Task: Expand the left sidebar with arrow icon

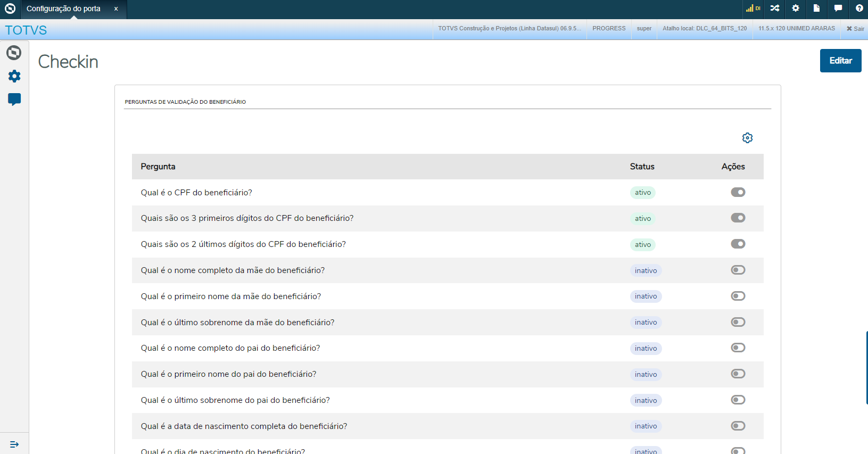Action: (14, 444)
